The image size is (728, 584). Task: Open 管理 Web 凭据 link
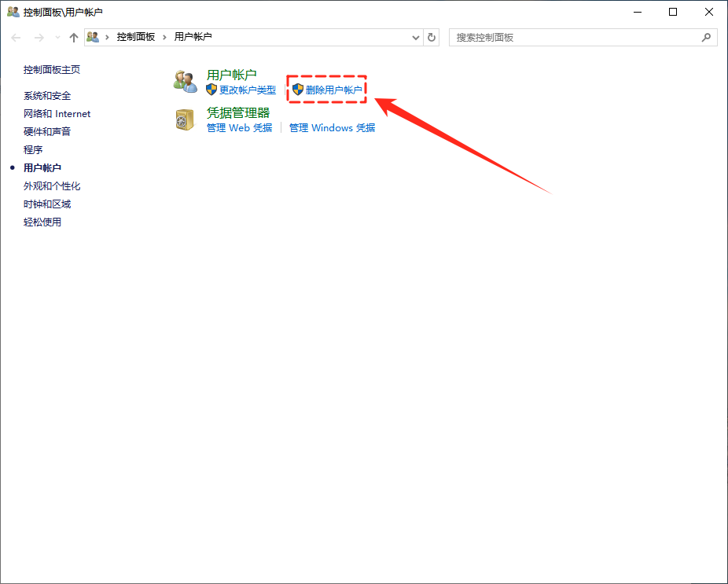tap(239, 128)
